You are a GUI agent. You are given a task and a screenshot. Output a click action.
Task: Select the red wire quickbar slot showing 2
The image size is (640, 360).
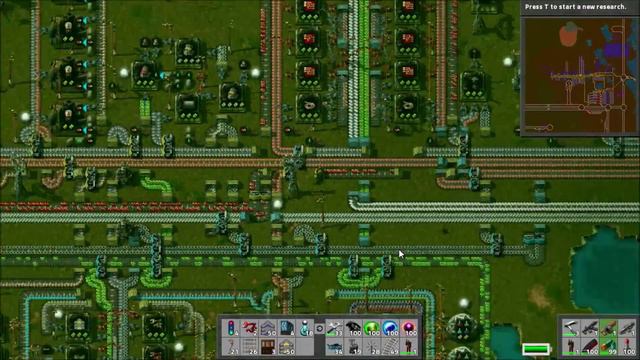point(249,328)
